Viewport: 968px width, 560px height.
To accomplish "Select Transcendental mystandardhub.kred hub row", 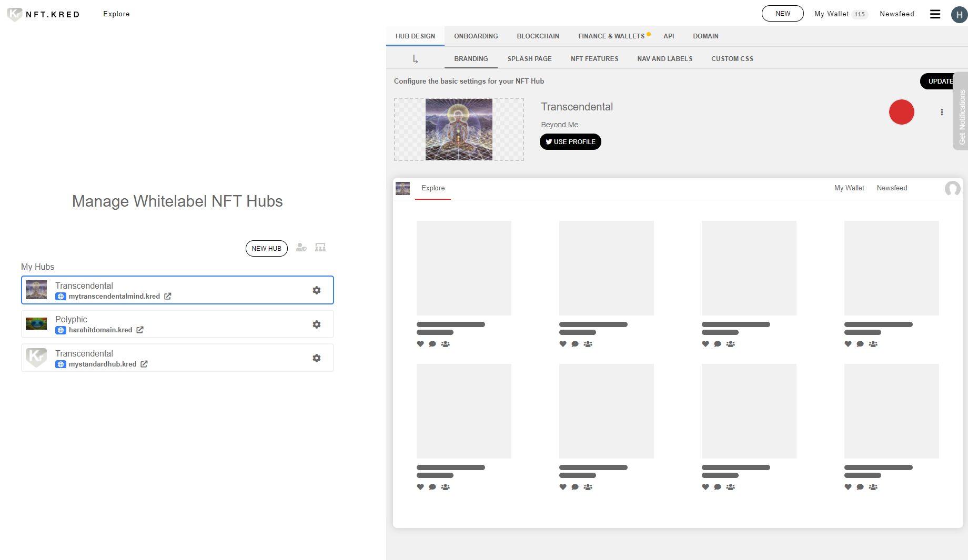I will click(x=177, y=358).
